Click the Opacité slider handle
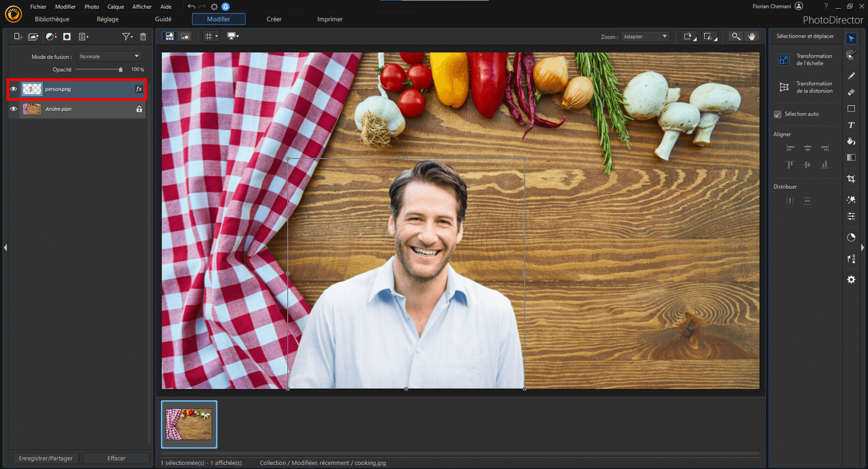This screenshot has width=868, height=469. click(121, 70)
